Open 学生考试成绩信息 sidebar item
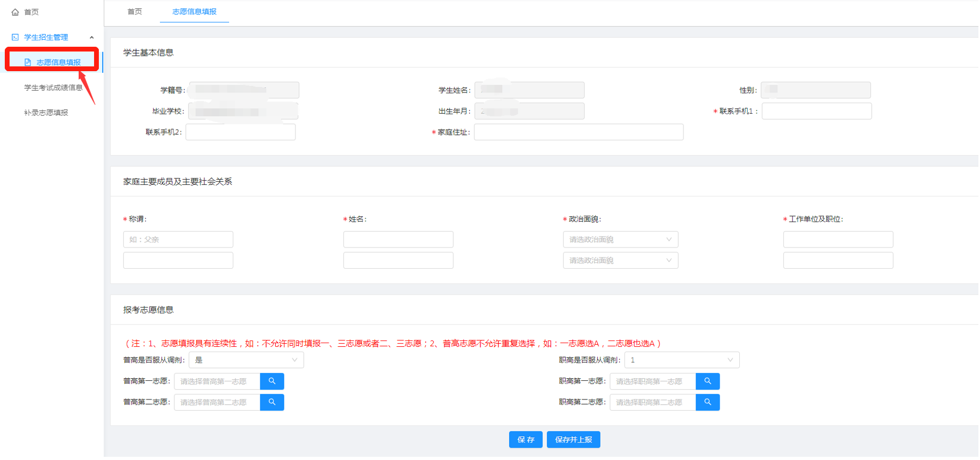This screenshot has width=980, height=460. click(x=53, y=88)
